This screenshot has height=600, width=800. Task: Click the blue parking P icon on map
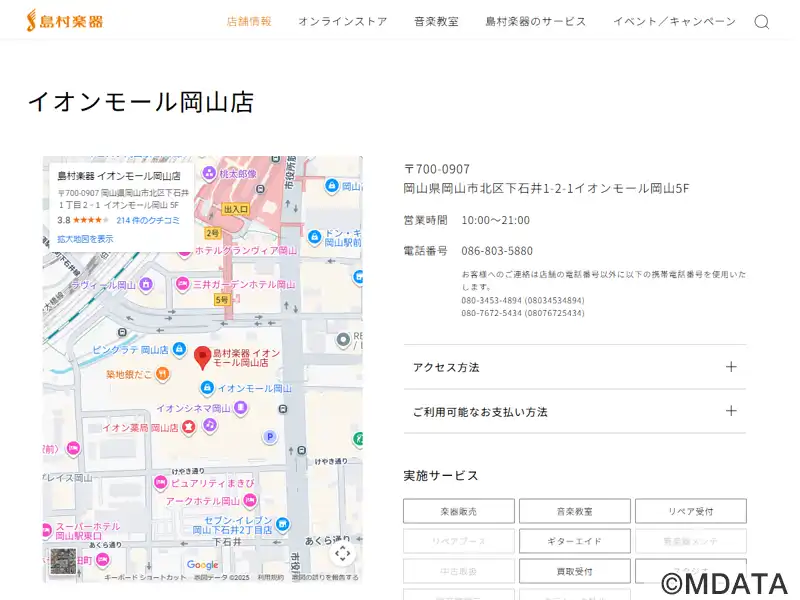click(x=269, y=437)
